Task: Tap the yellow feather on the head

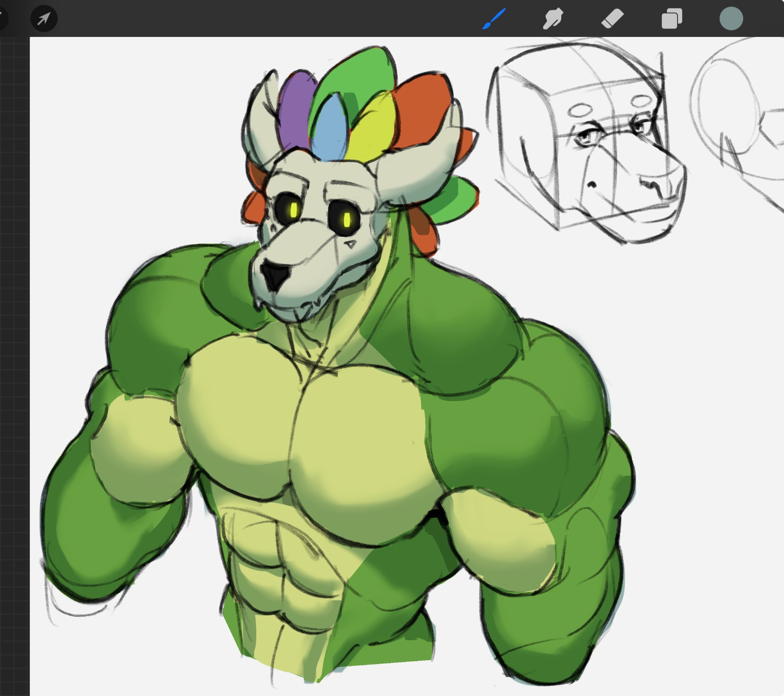Action: pyautogui.click(x=372, y=127)
